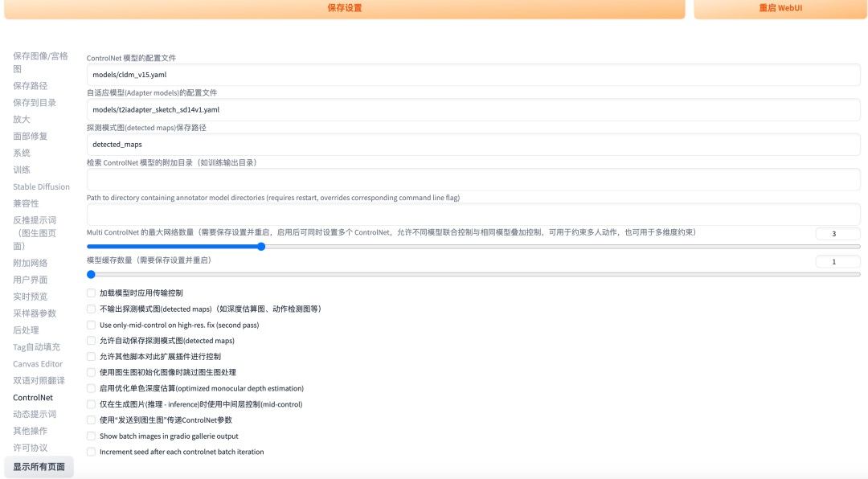Click the 重启 WebUI button
Screen dimensions: 868x479
coord(778,10)
